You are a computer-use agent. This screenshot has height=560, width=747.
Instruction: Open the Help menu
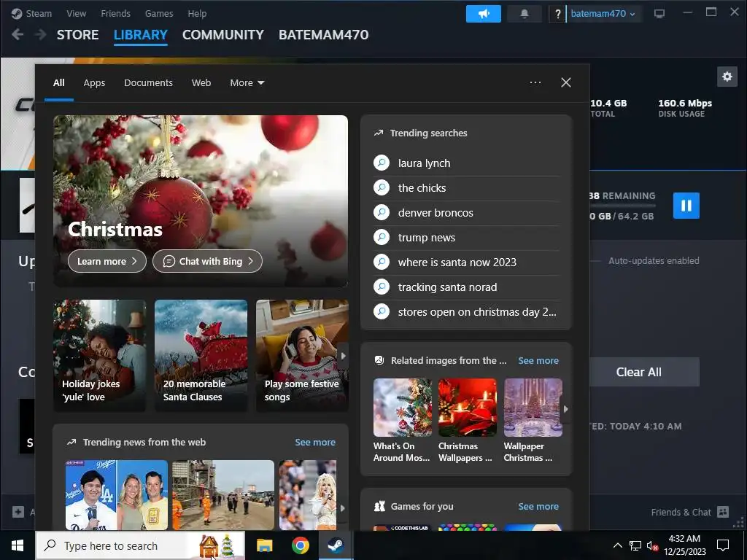197,13
